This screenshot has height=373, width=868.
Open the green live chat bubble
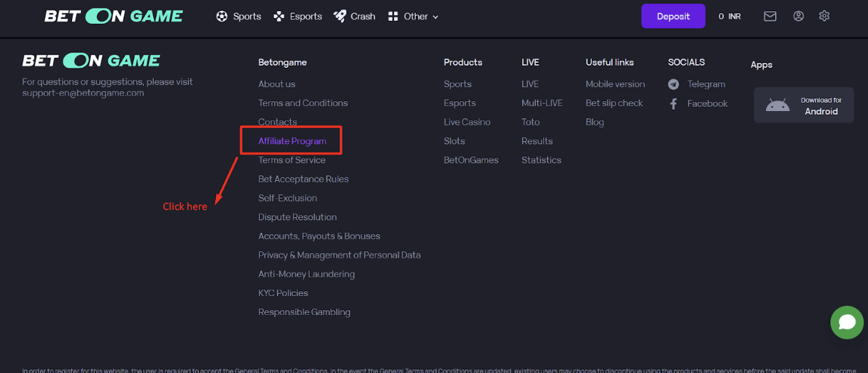pyautogui.click(x=847, y=322)
